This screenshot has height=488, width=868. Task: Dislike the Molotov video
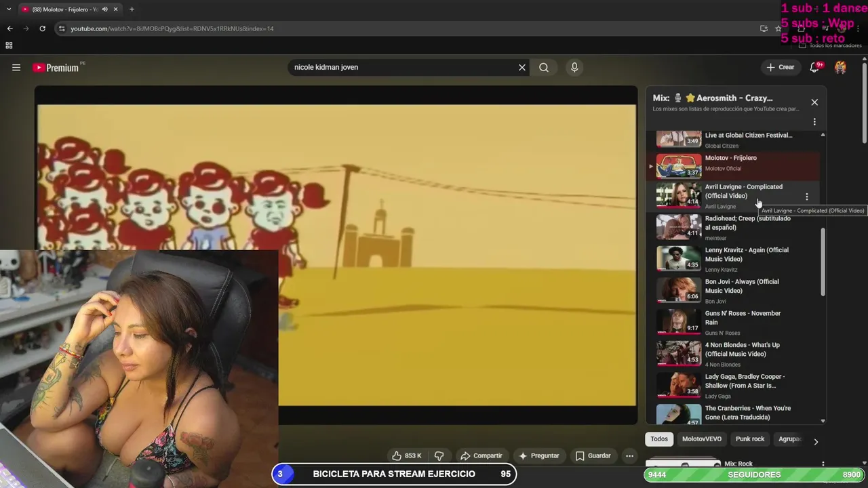point(439,455)
